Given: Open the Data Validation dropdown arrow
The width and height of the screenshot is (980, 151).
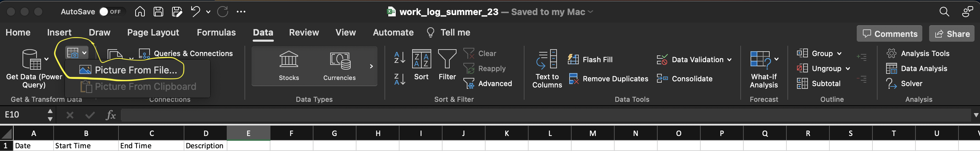Looking at the screenshot, I should (729, 60).
